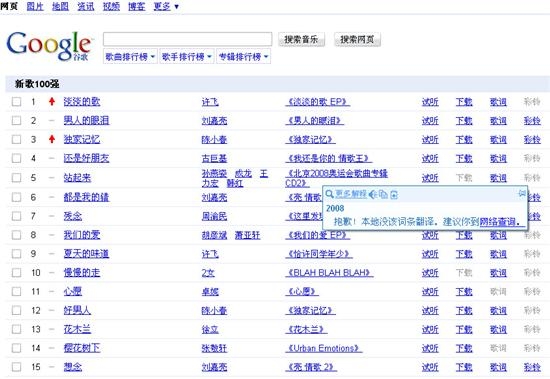Viewport: 550px width, 379px height.
Task: Check the box next to song 7 怀念
Action: click(16, 216)
